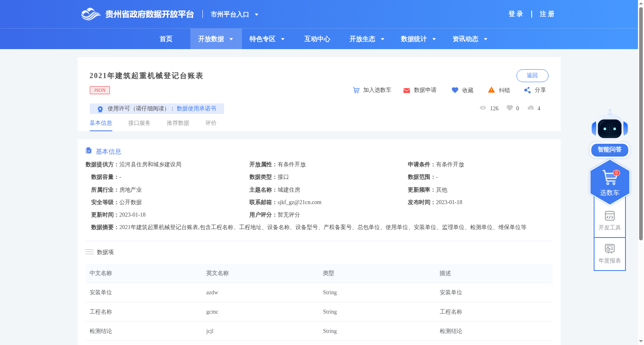Click the 中文名称 column header
644x345 pixels.
point(101,273)
